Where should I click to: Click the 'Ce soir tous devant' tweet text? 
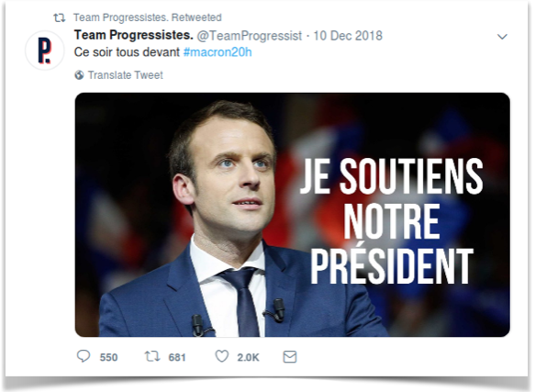127,52
